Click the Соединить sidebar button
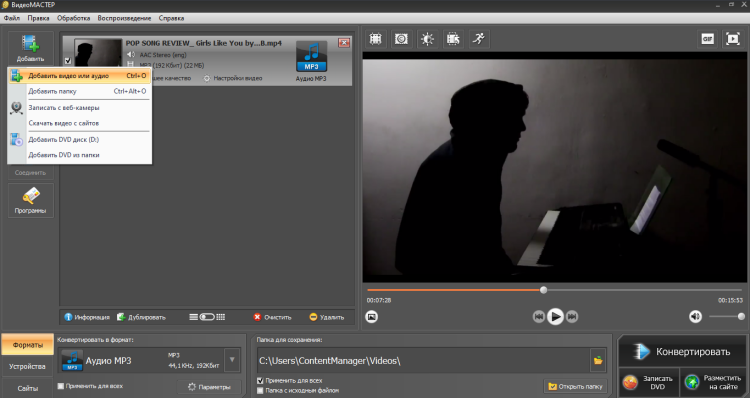 pos(30,173)
